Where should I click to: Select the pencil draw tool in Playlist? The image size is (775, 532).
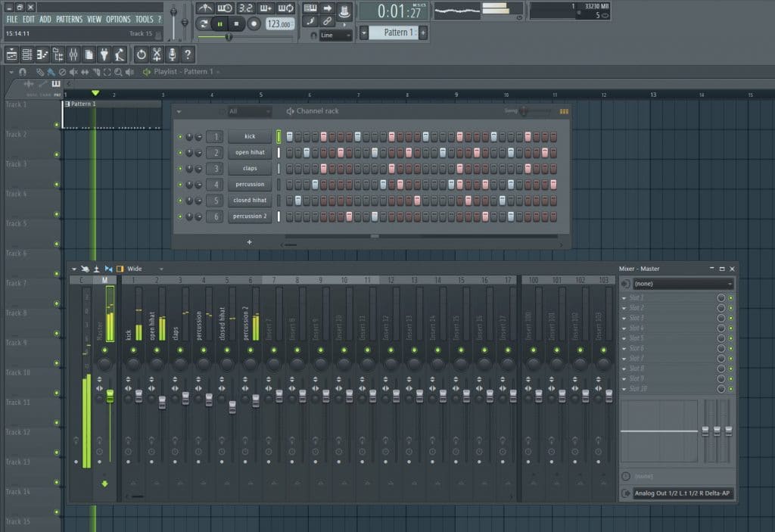[x=40, y=72]
